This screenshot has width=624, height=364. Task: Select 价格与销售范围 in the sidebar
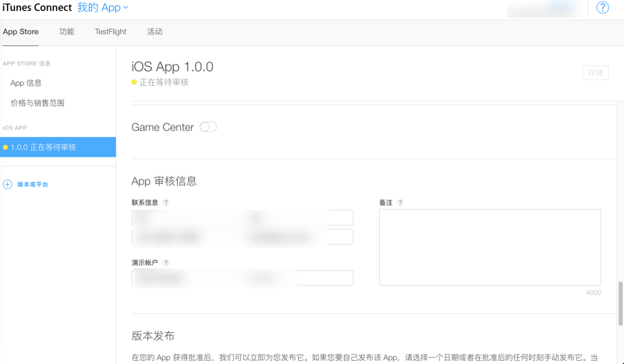pos(37,103)
